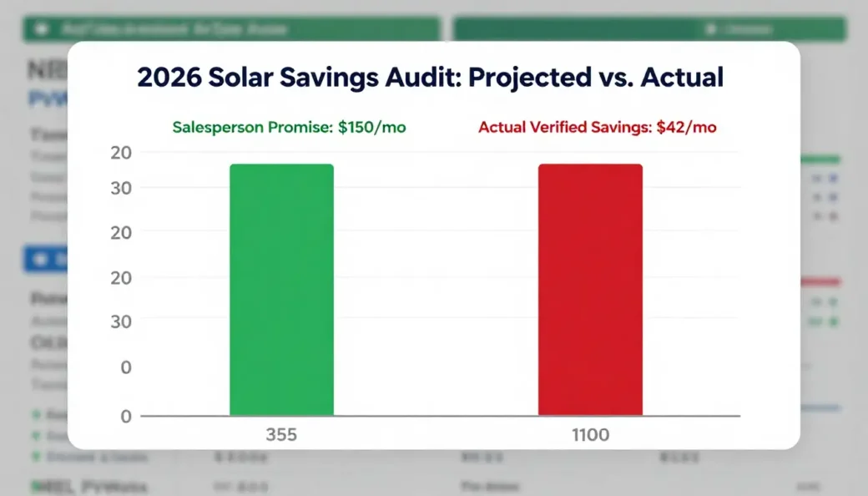
Task: Toggle the second green check bullet in the left list
Action: [x=37, y=435]
